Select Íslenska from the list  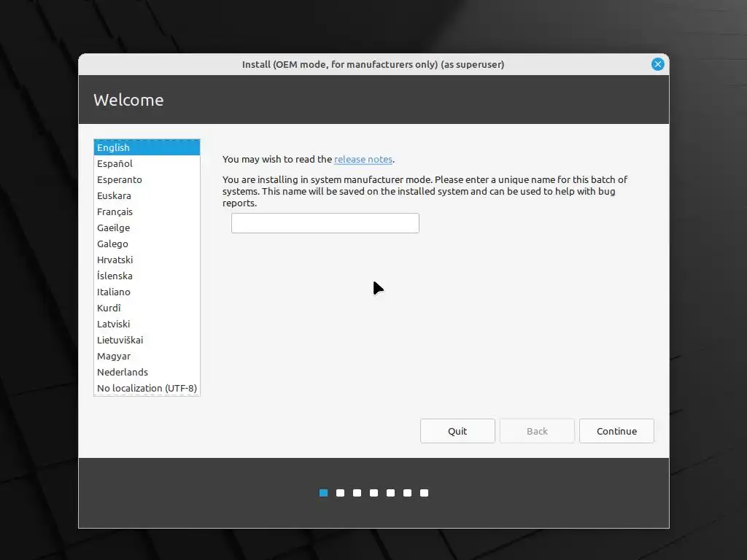pyautogui.click(x=147, y=276)
